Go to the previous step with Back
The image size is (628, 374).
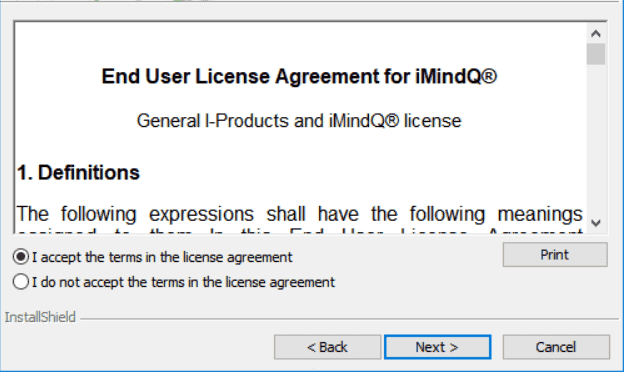tap(329, 349)
